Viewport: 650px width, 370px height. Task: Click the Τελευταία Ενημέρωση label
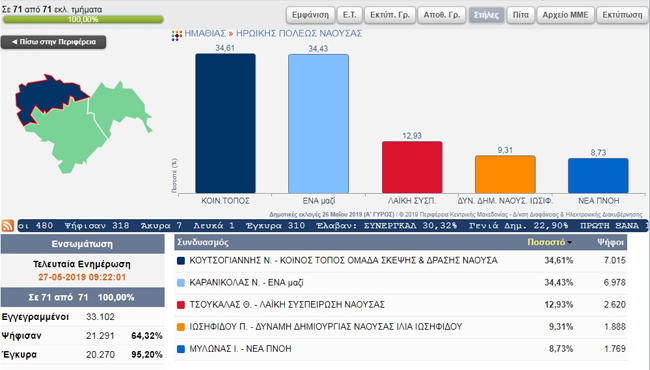tap(82, 264)
